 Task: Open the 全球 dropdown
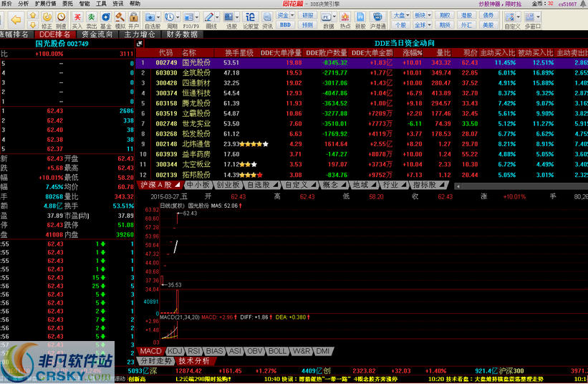423,25
